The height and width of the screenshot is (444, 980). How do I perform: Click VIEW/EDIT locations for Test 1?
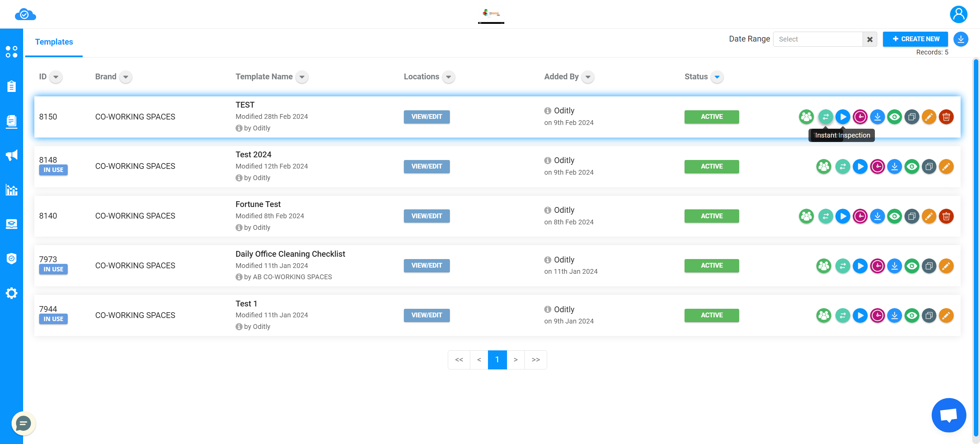click(x=426, y=315)
